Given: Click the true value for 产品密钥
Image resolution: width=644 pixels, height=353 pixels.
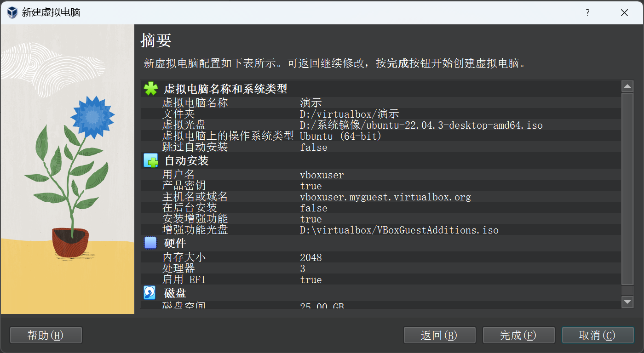Looking at the screenshot, I should coord(311,186).
